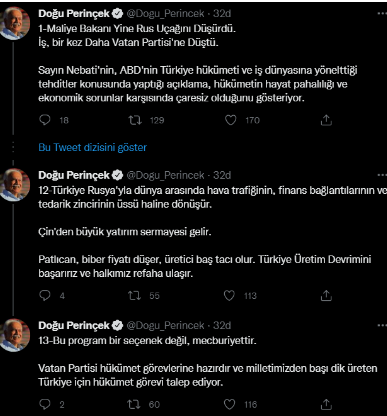The width and height of the screenshot is (387, 416).
Task: Reply to the first tweet with 18 replies
Action: pyautogui.click(x=45, y=120)
